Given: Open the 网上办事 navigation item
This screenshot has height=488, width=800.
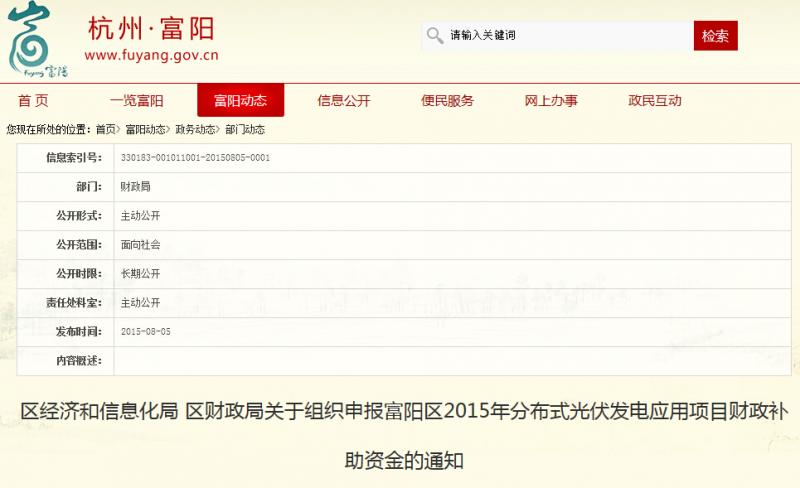Looking at the screenshot, I should click(551, 101).
